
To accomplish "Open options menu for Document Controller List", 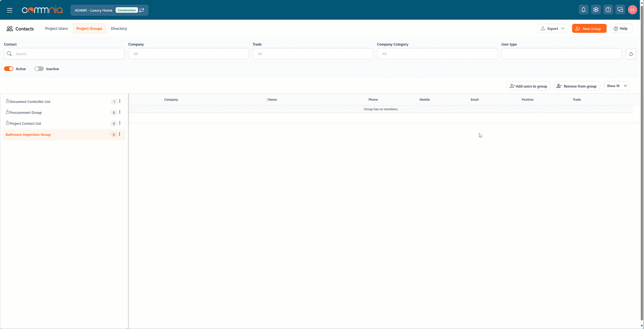I will (120, 101).
